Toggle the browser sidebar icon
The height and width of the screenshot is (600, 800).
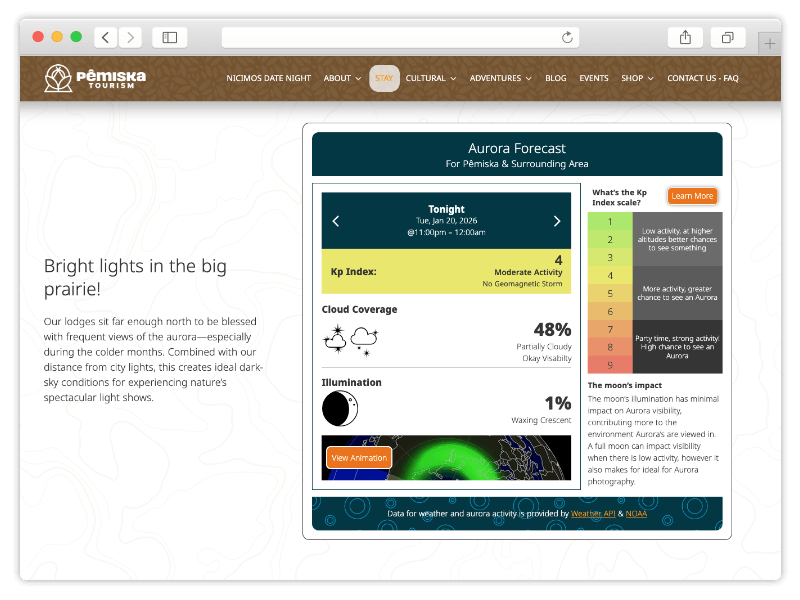pos(170,37)
